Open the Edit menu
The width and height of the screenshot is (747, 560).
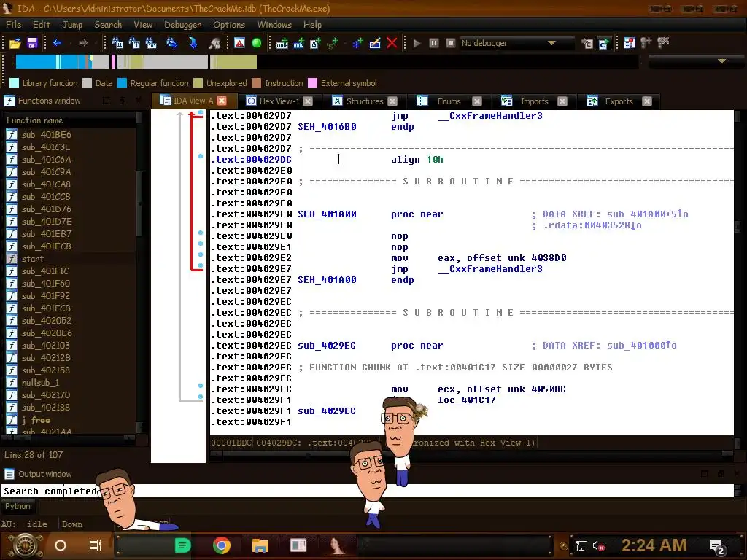click(x=42, y=25)
